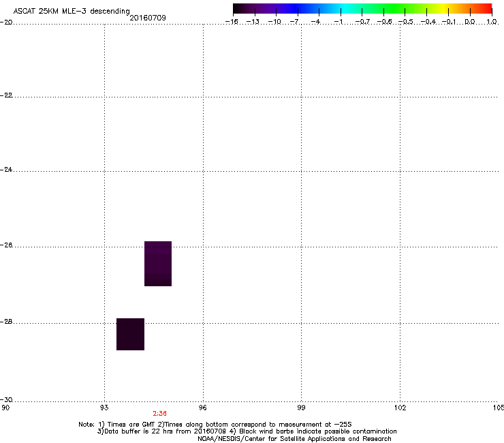Click the latitude label -30

click(6, 399)
